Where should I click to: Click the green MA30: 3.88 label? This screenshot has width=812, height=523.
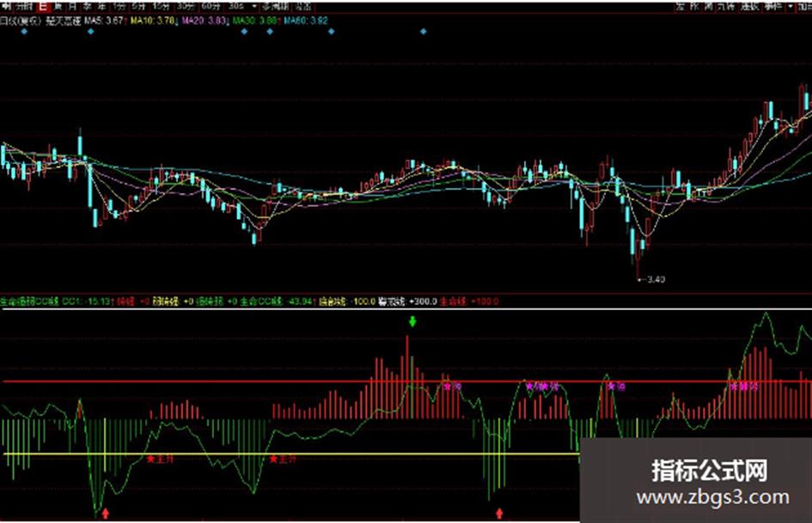(255, 21)
